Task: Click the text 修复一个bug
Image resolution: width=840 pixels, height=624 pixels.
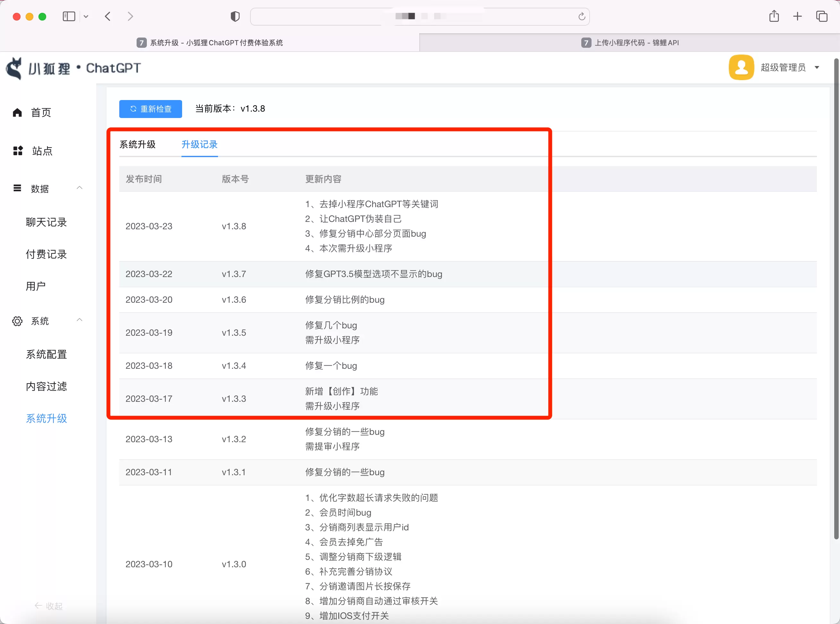Action: (331, 366)
